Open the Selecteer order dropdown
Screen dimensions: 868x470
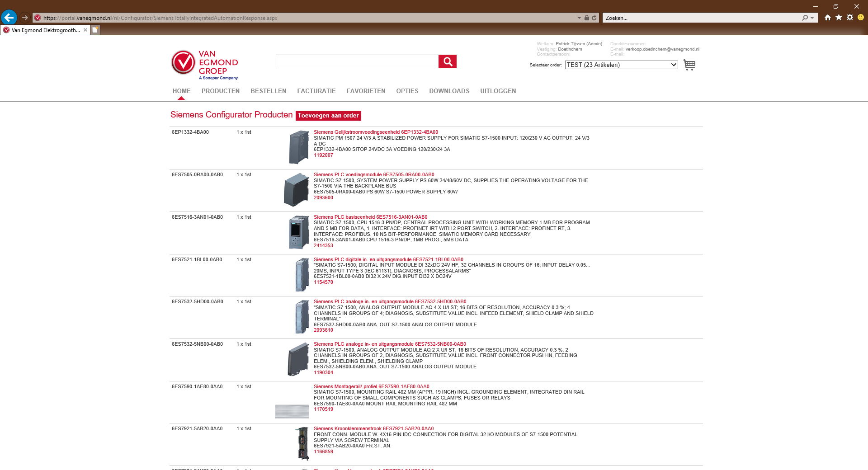click(x=622, y=65)
